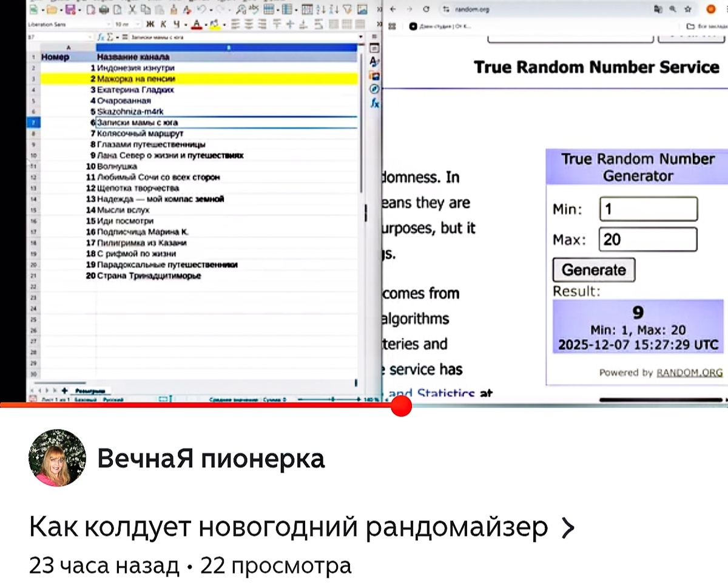Open the Calc sidebar Navigator compass icon
Screen dimensions: 728x588
[375, 90]
